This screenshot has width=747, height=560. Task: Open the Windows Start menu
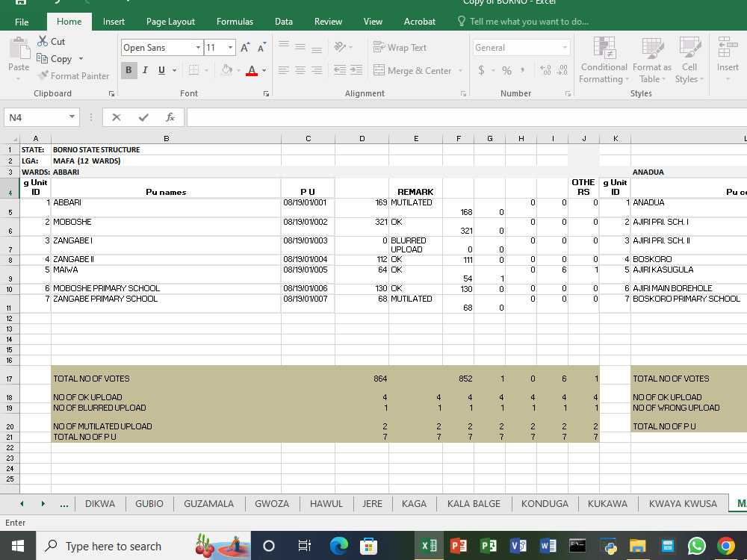pyautogui.click(x=18, y=546)
